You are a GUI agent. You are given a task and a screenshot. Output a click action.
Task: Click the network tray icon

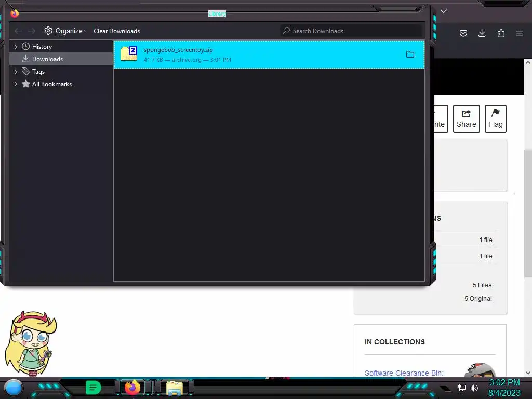462,388
